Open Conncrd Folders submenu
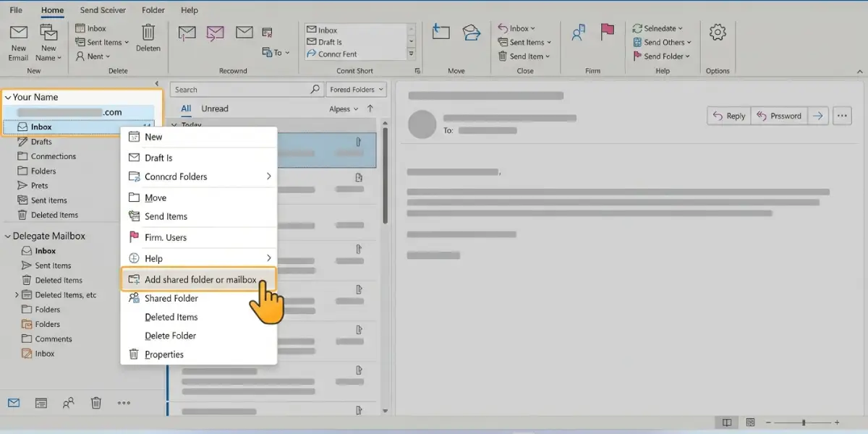Image resolution: width=868 pixels, height=434 pixels. [x=199, y=176]
